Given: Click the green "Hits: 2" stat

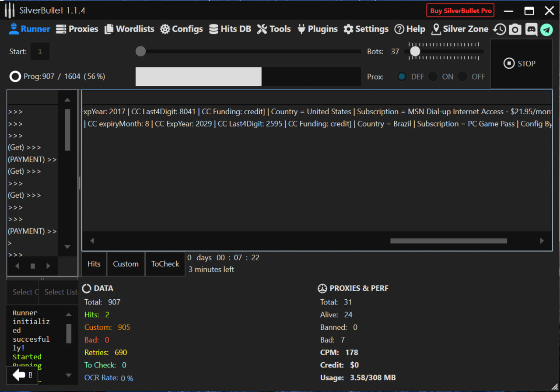Looking at the screenshot, I should [97, 315].
